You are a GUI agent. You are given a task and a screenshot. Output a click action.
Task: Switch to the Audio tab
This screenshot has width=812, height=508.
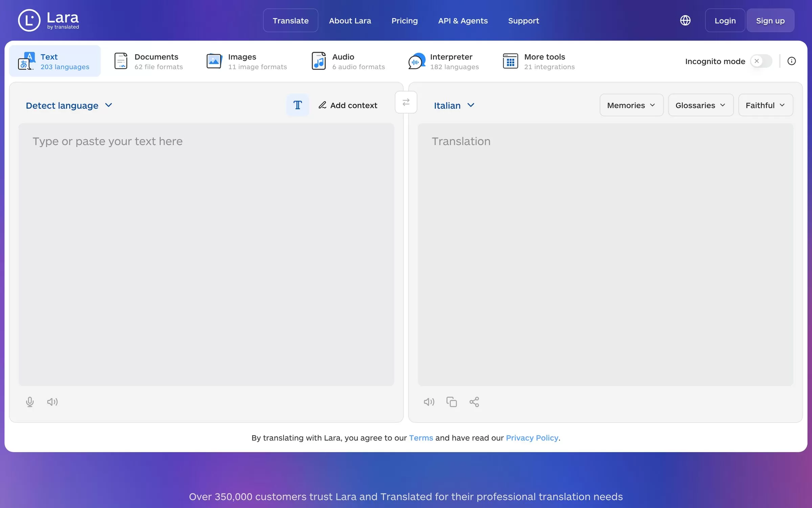point(348,61)
